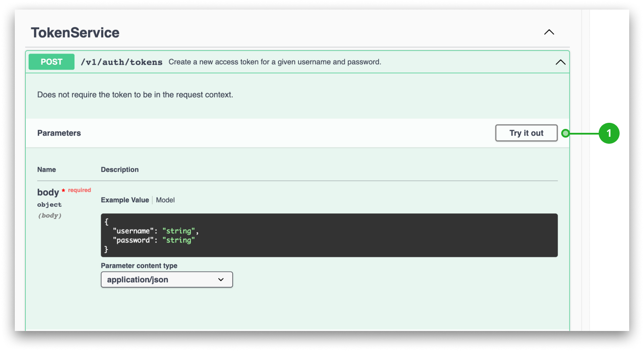Click the green POST method badge
This screenshot has height=351, width=644.
(x=51, y=61)
